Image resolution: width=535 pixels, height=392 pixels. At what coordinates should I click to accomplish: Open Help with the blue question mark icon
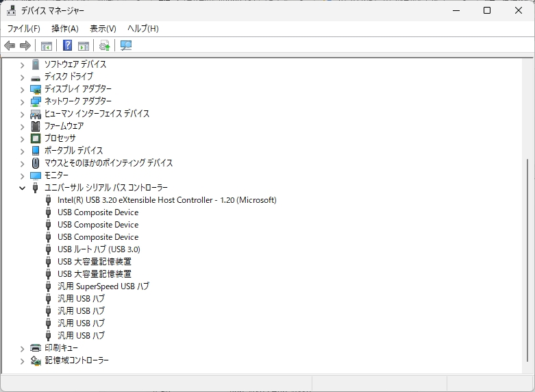pos(67,46)
